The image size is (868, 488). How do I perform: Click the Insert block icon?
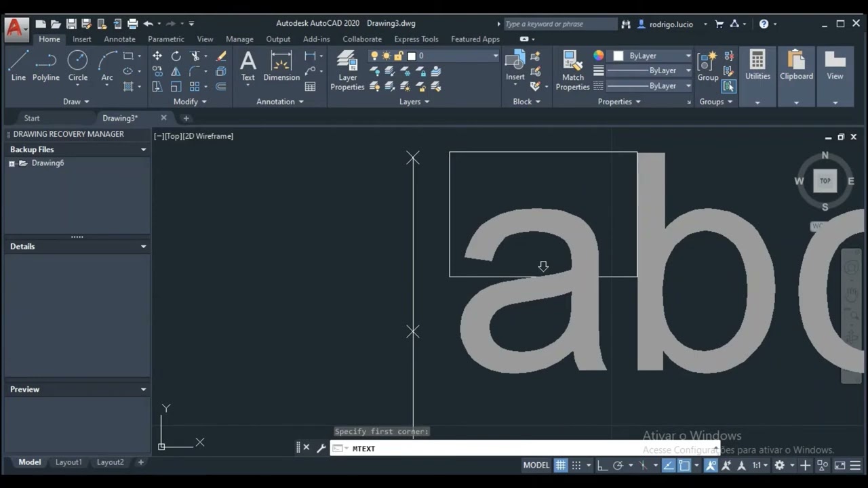(x=515, y=66)
